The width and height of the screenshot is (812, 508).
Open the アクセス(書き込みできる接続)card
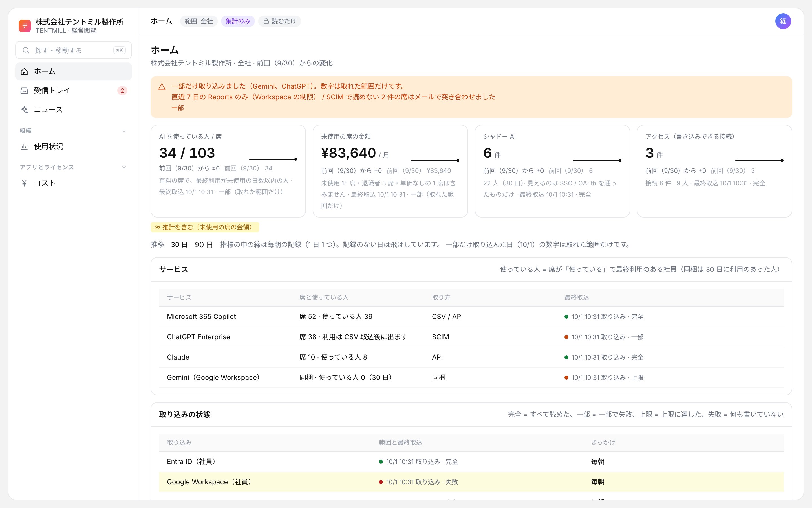(714, 171)
